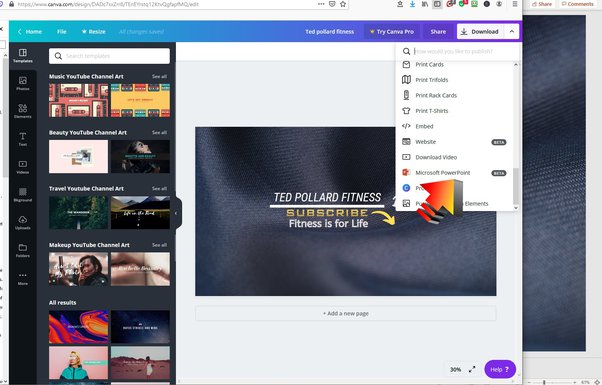602x385 pixels.
Task: Select the Fitness is for Life text
Action: [328, 223]
